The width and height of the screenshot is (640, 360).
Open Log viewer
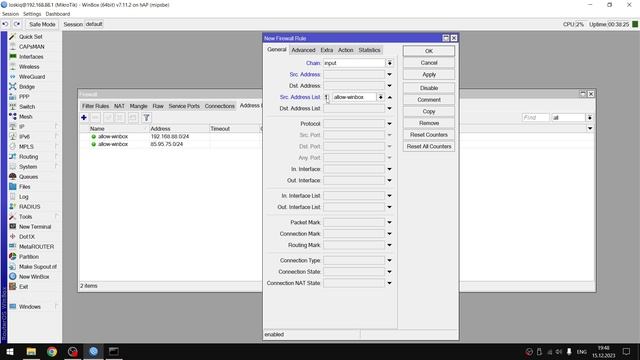click(x=24, y=197)
